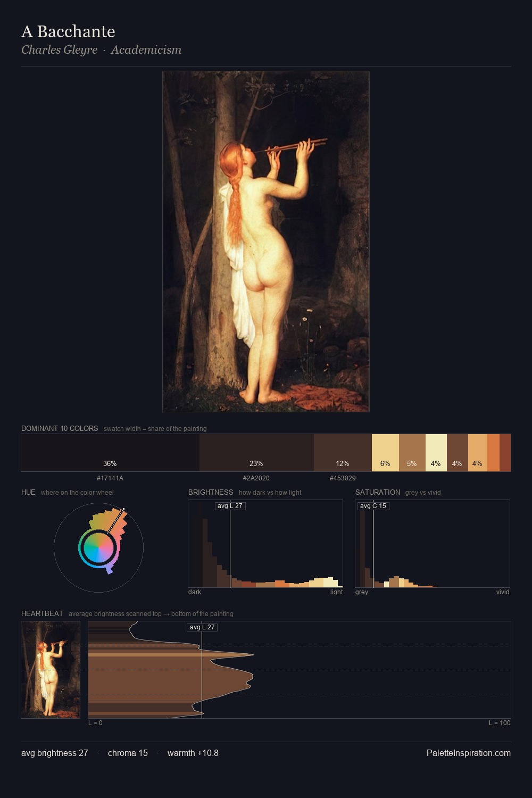Click the 'L = 100' axis label
The width and height of the screenshot is (532, 798).
point(500,723)
